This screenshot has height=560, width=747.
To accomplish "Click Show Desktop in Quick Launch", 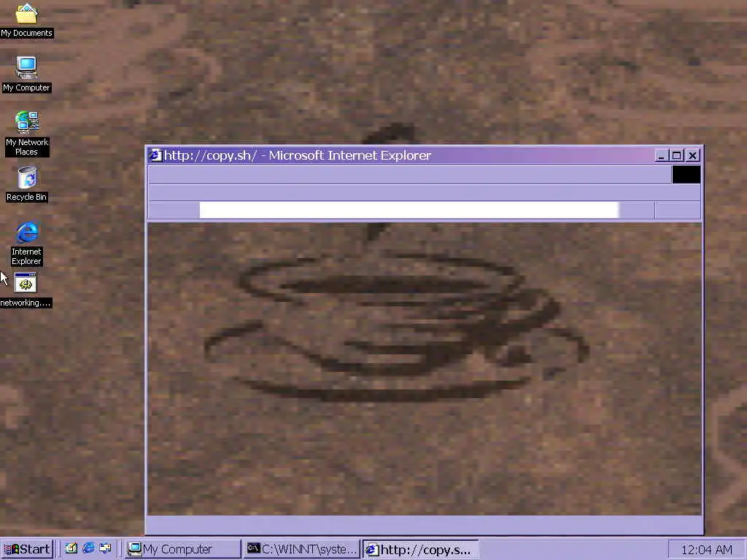I will [71, 548].
